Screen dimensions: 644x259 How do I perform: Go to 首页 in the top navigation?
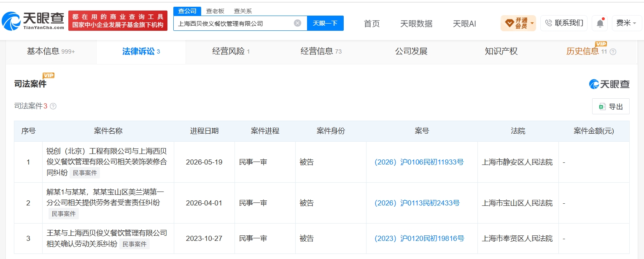pyautogui.click(x=372, y=24)
